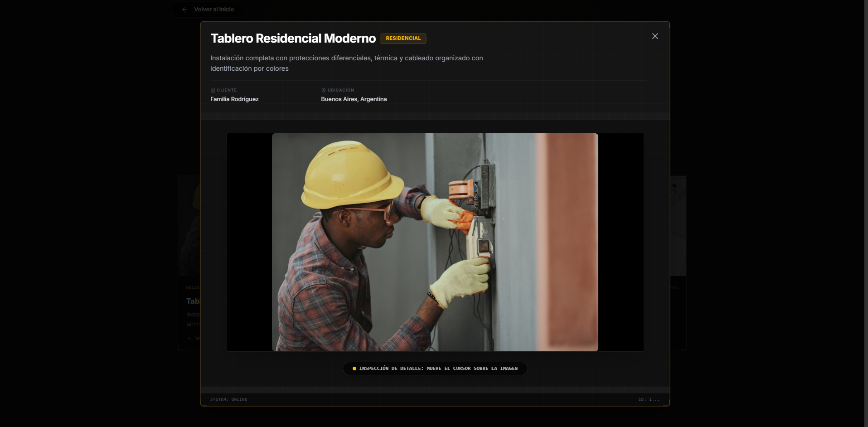Select the Tablero Residencial Moderno heading

[x=293, y=39]
